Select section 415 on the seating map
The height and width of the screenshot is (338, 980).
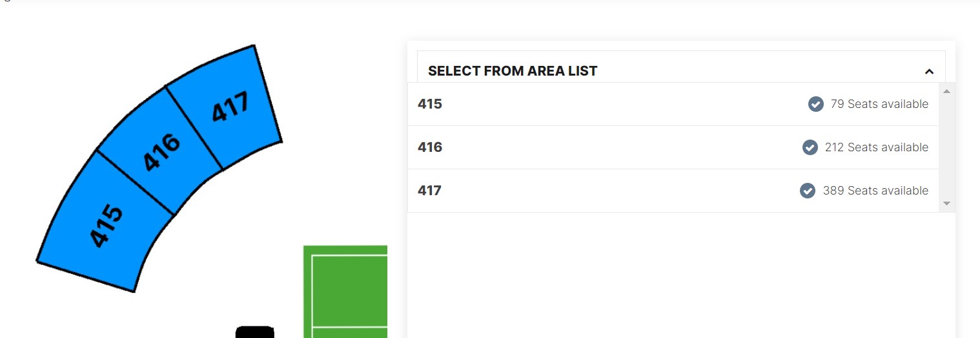click(105, 222)
